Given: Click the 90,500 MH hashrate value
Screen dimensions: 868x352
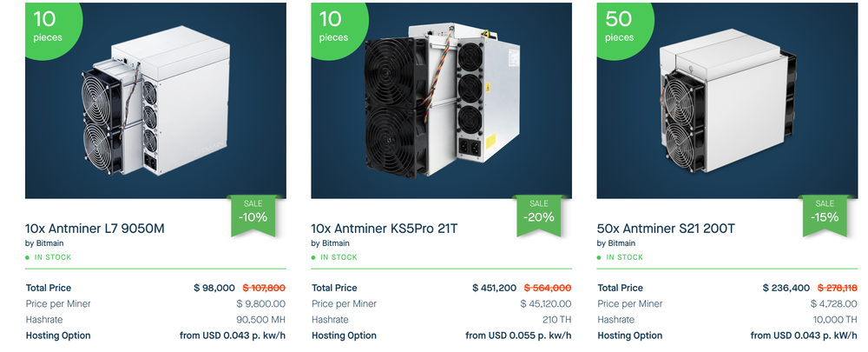Looking at the screenshot, I should pos(261,320).
